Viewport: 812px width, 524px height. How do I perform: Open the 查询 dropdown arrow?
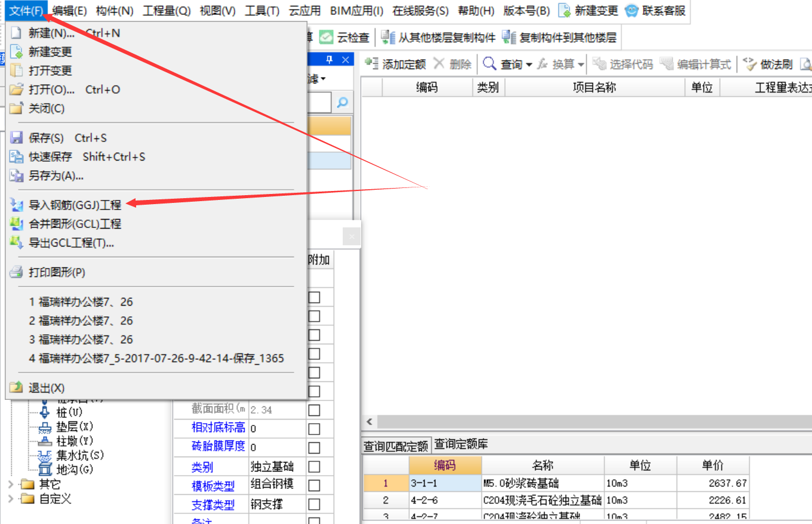[528, 64]
